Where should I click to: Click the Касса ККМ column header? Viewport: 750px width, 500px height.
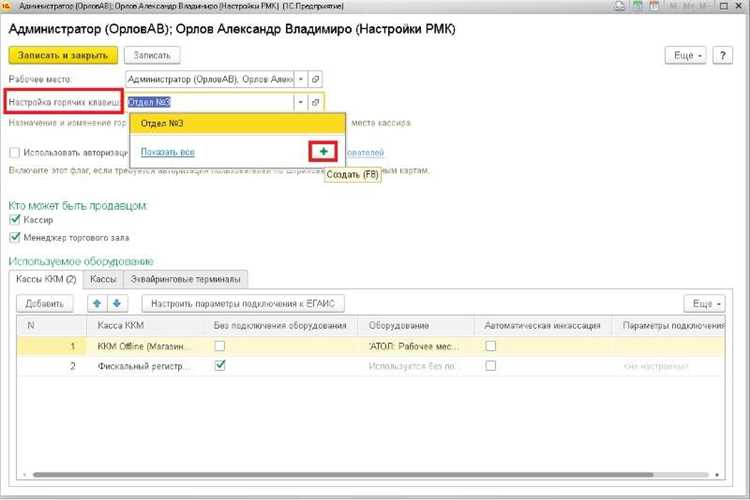click(x=145, y=325)
